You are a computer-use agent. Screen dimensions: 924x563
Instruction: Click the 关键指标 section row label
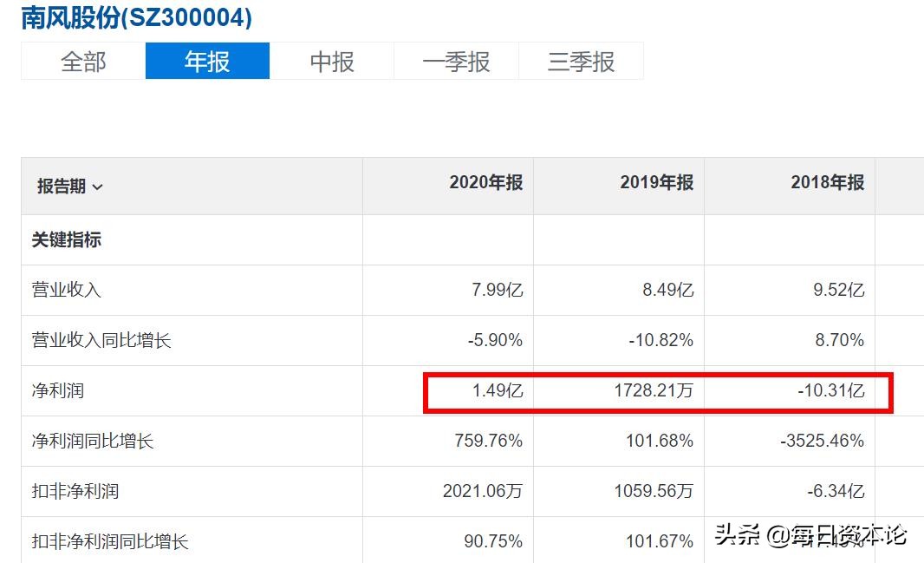click(67, 240)
